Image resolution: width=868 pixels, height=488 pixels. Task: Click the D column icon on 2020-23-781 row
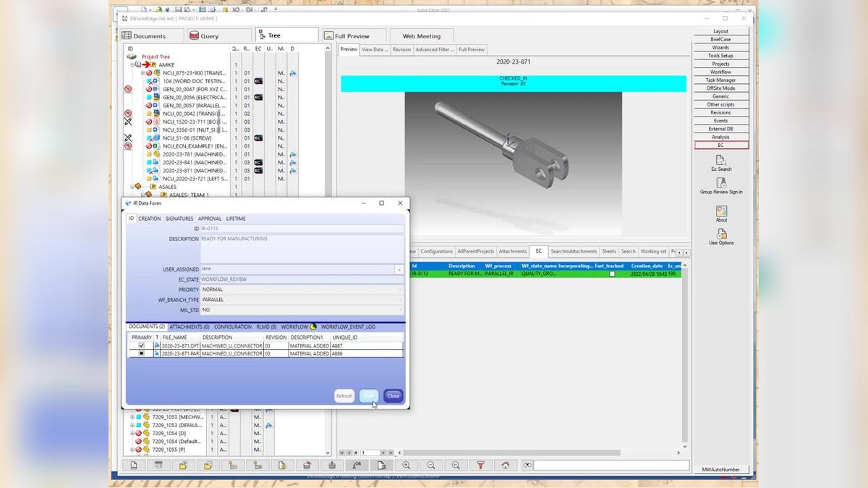pyautogui.click(x=292, y=154)
